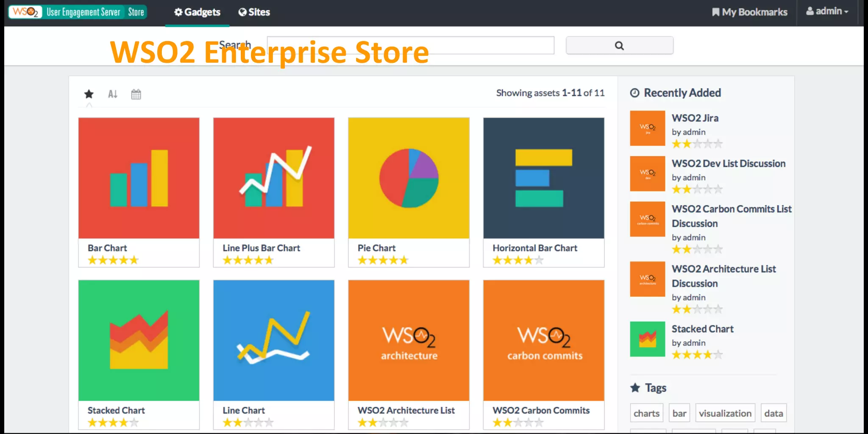Click the Line Chart star rating

coord(248,423)
